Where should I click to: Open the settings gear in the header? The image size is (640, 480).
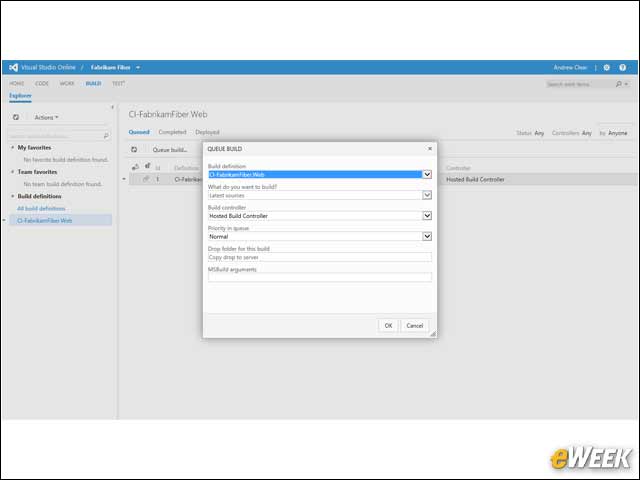click(607, 67)
